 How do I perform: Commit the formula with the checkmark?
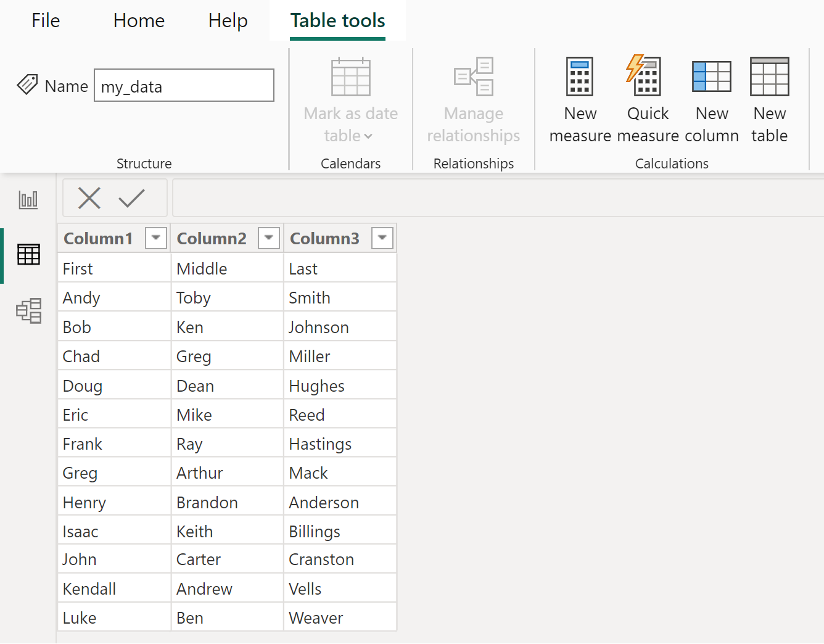point(131,198)
